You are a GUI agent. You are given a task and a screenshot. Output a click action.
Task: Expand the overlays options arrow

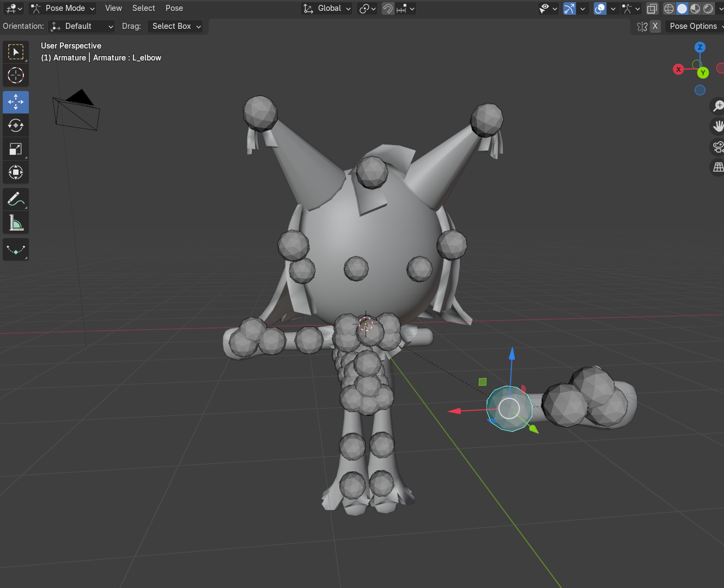pyautogui.click(x=613, y=8)
